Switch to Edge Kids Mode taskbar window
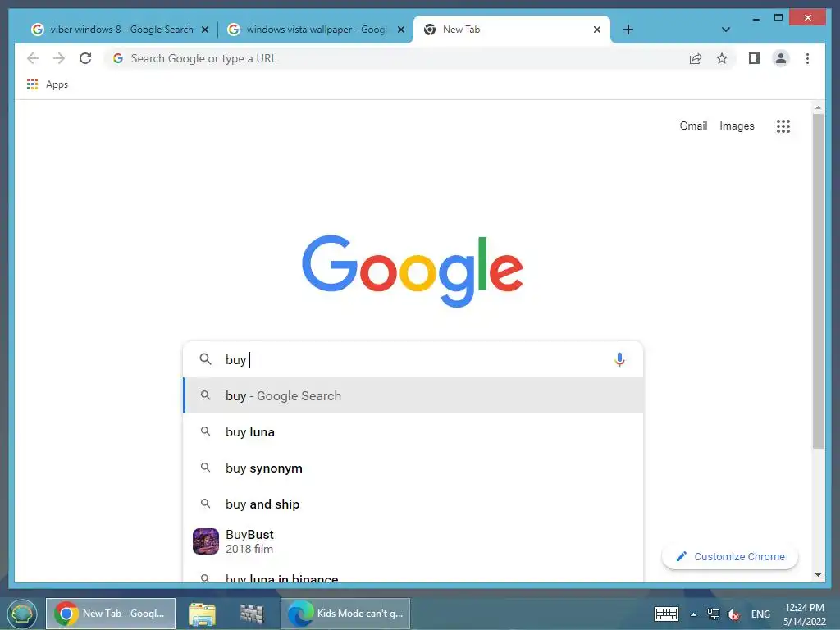The width and height of the screenshot is (840, 630). tap(345, 614)
